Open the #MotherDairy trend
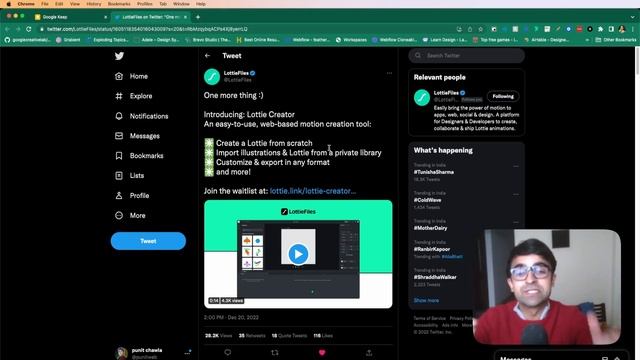This screenshot has width=640, height=360. point(430,228)
